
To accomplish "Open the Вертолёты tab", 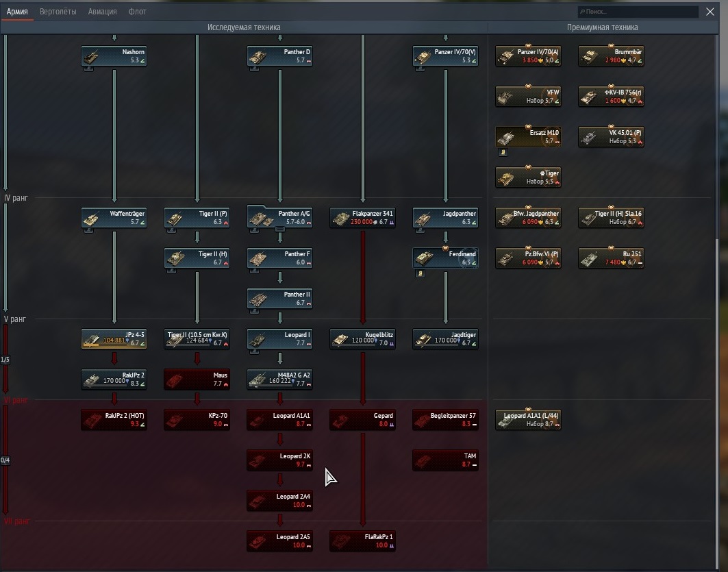I will point(58,12).
